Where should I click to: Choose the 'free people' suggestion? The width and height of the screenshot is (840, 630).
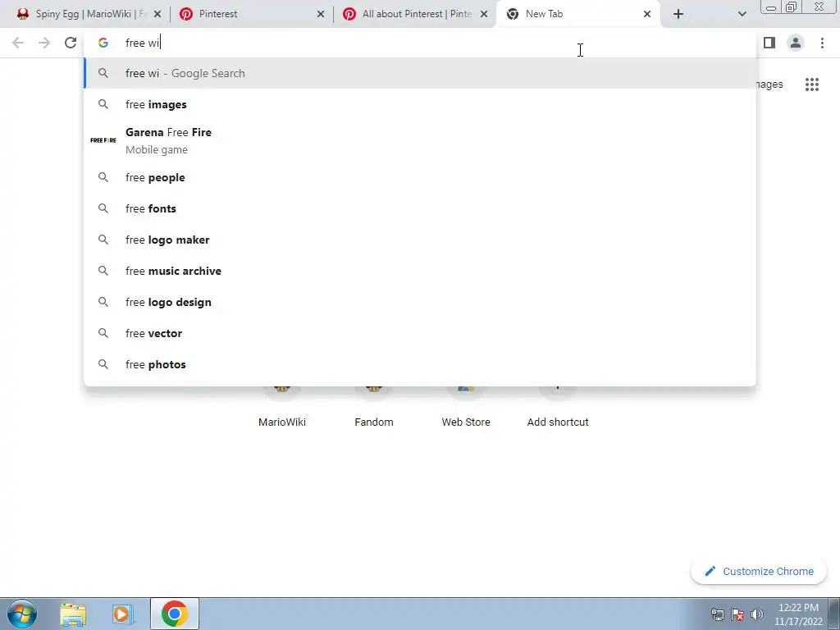420,177
